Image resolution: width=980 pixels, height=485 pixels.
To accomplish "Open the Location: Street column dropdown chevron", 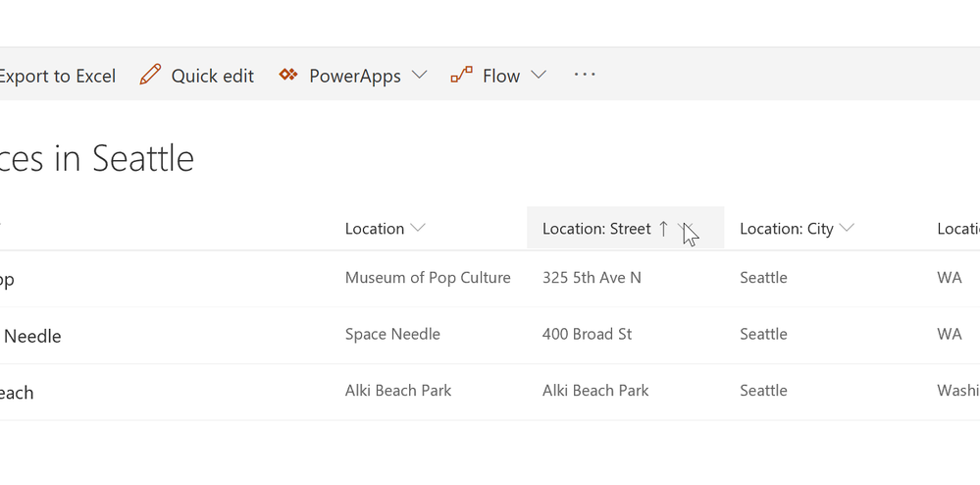I will pyautogui.click(x=685, y=229).
